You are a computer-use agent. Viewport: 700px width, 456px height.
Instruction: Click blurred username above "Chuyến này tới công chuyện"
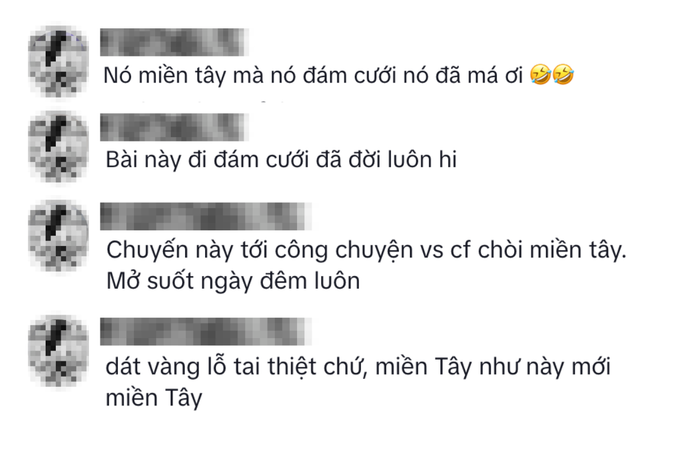(205, 216)
